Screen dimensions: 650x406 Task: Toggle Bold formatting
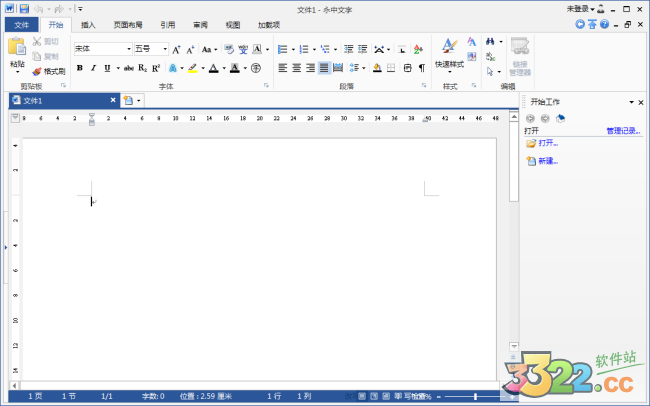click(x=80, y=68)
